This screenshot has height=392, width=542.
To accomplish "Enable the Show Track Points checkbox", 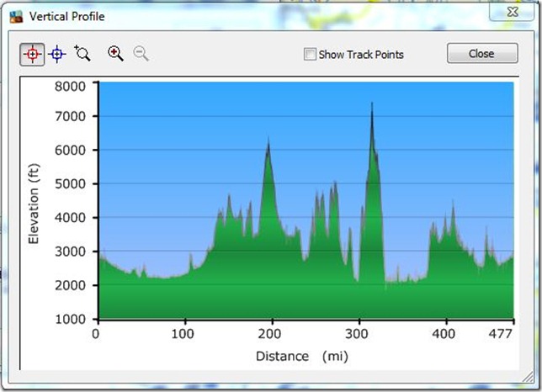I will tap(310, 54).
